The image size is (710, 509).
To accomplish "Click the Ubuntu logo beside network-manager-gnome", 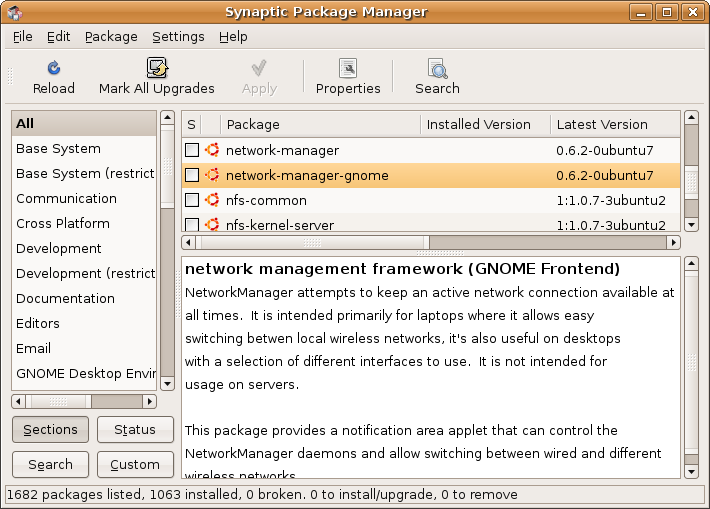I will pos(212,175).
